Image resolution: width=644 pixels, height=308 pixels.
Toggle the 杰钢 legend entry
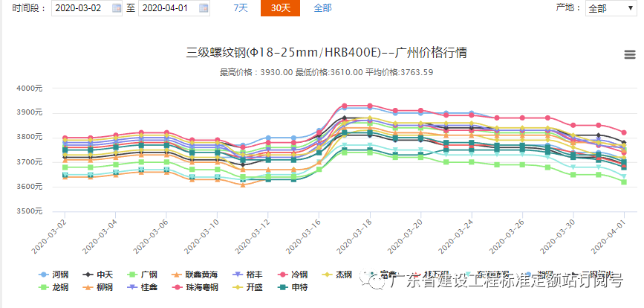coord(336,275)
